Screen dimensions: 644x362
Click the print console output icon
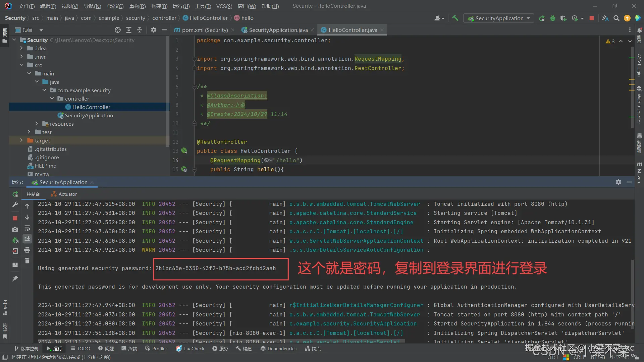tap(27, 250)
